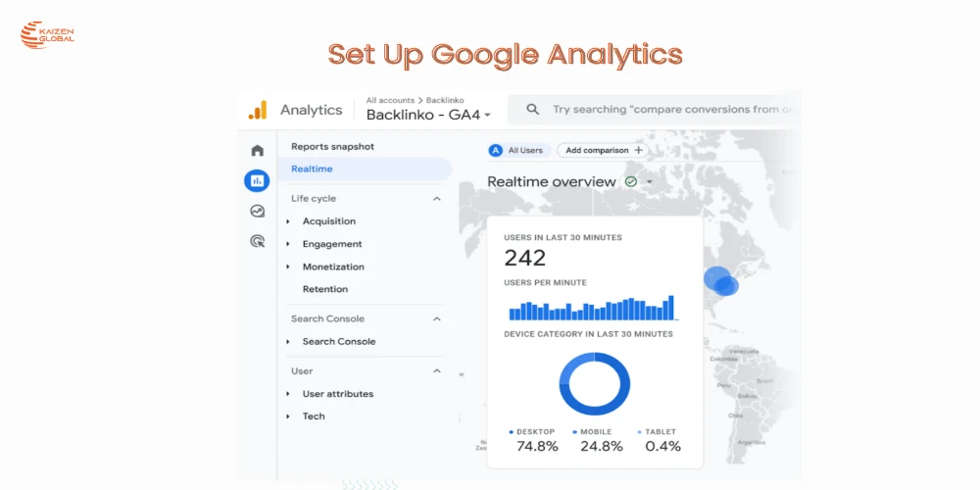Collapse the Search Console section chevron

pos(437,318)
